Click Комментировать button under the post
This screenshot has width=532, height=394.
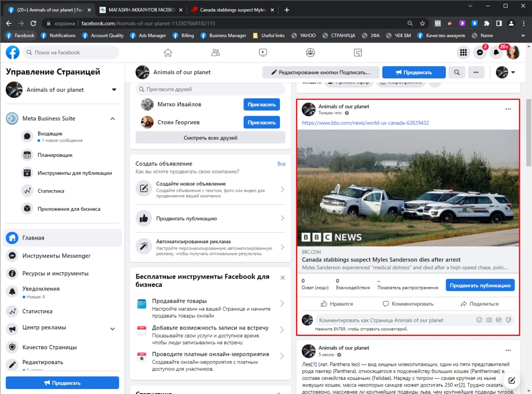click(408, 304)
